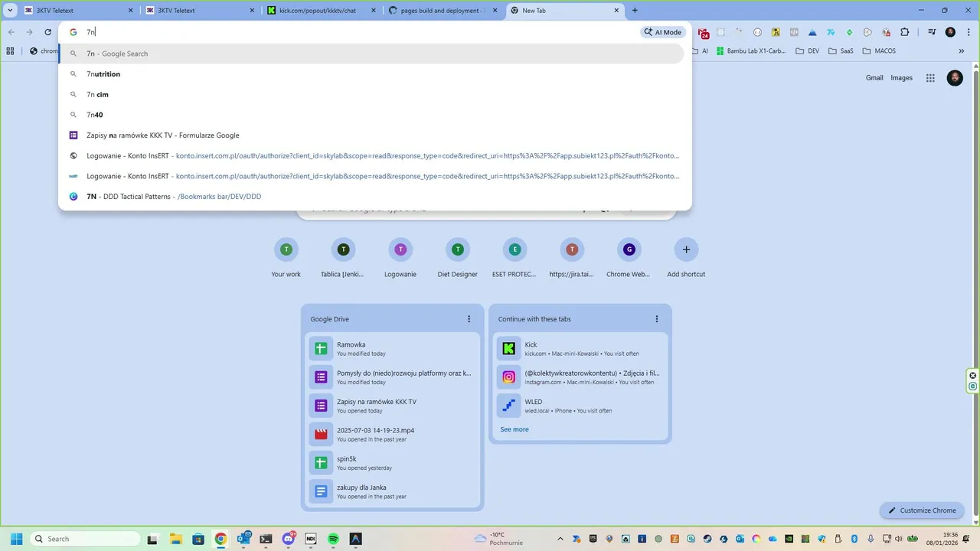Open the tab search dropdown arrow
The image size is (980, 551).
click(11, 11)
